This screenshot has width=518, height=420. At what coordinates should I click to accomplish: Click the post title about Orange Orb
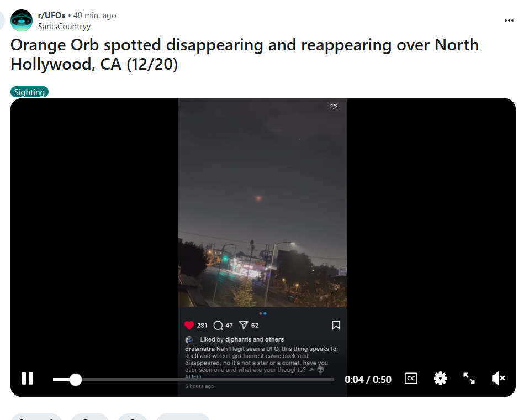point(245,55)
